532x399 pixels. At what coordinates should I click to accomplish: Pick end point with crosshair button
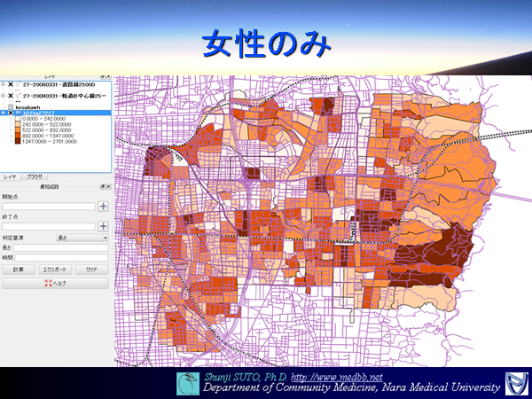(x=103, y=226)
